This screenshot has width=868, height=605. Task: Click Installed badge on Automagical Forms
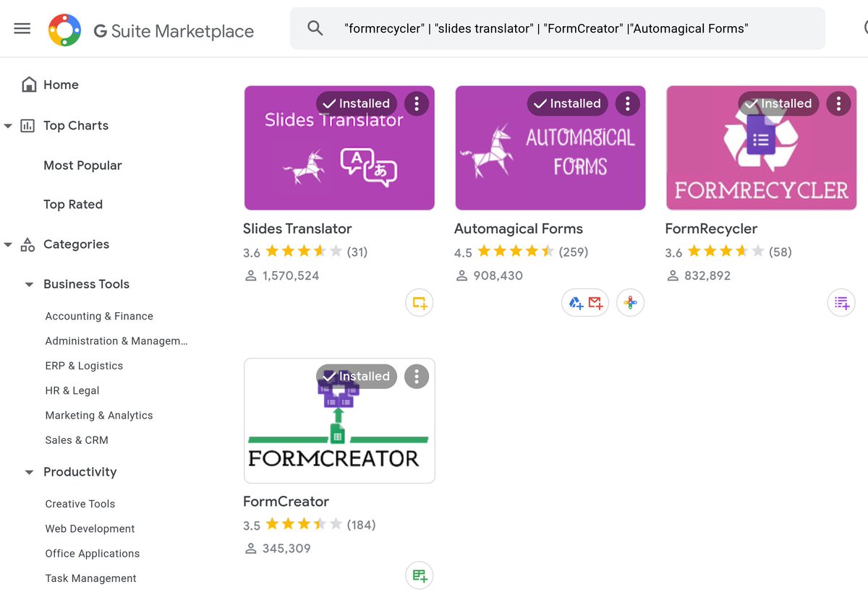[567, 103]
